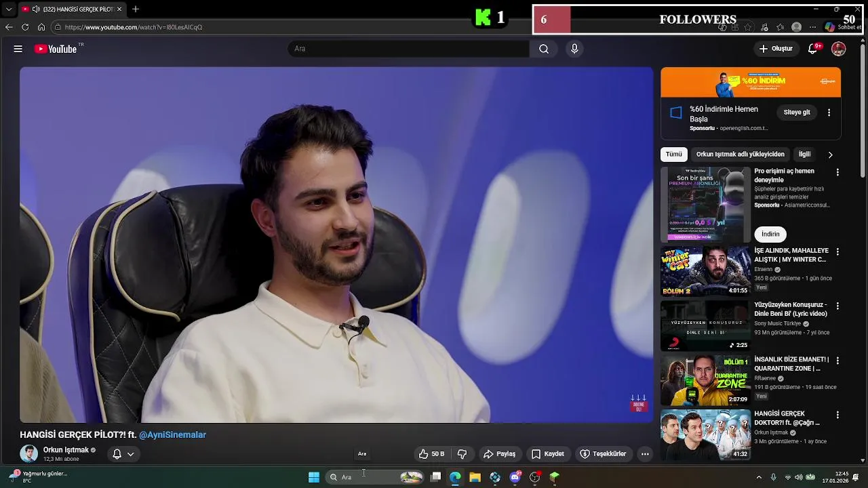This screenshot has height=488, width=868.
Task: Open the account avatar menu
Action: coord(839,49)
